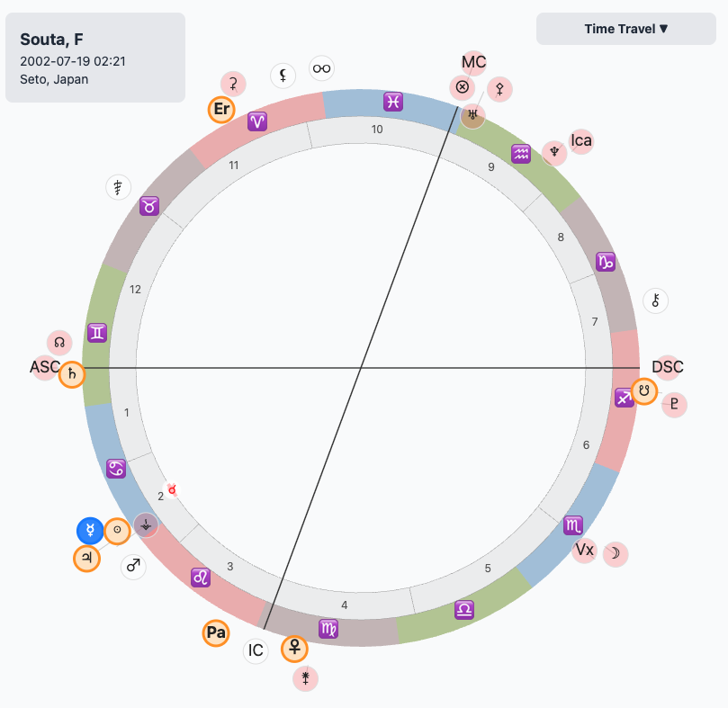Select the Mars planet symbol
Viewport: 728px width, 708px height.
(133, 567)
